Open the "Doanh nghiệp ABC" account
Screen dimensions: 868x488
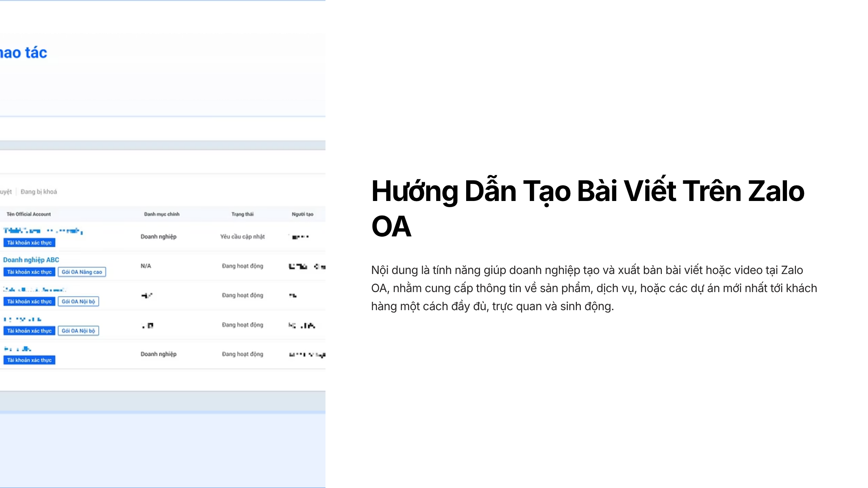[x=31, y=260]
